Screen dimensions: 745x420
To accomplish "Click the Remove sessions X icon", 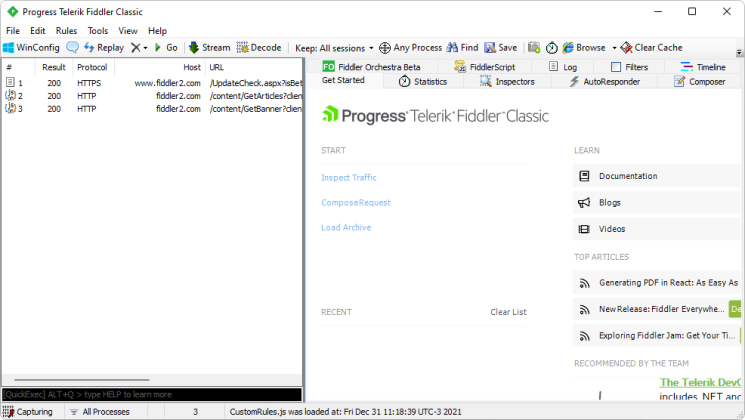I will (136, 48).
